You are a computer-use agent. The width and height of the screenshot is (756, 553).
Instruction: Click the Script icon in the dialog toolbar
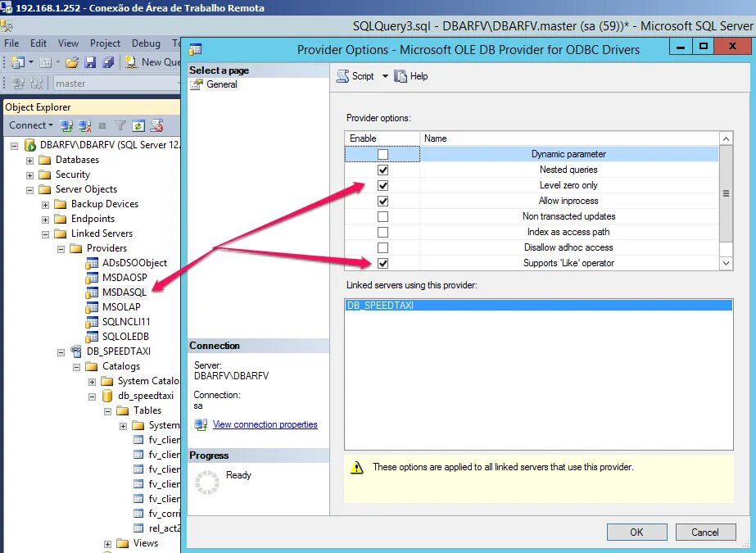(343, 76)
